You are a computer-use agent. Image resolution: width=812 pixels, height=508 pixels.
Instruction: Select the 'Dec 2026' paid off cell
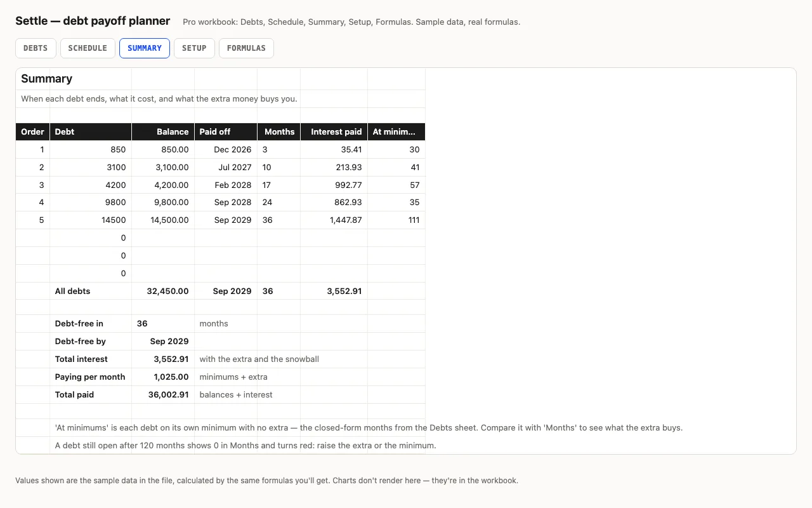226,149
